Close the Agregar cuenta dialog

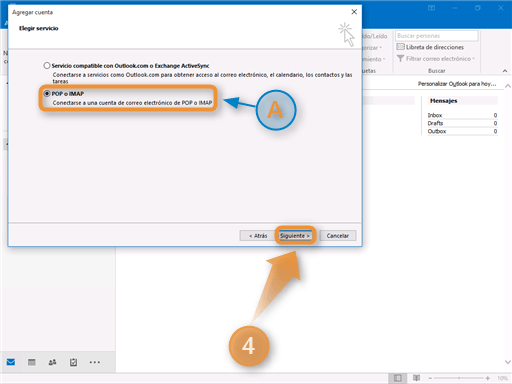[x=354, y=12]
